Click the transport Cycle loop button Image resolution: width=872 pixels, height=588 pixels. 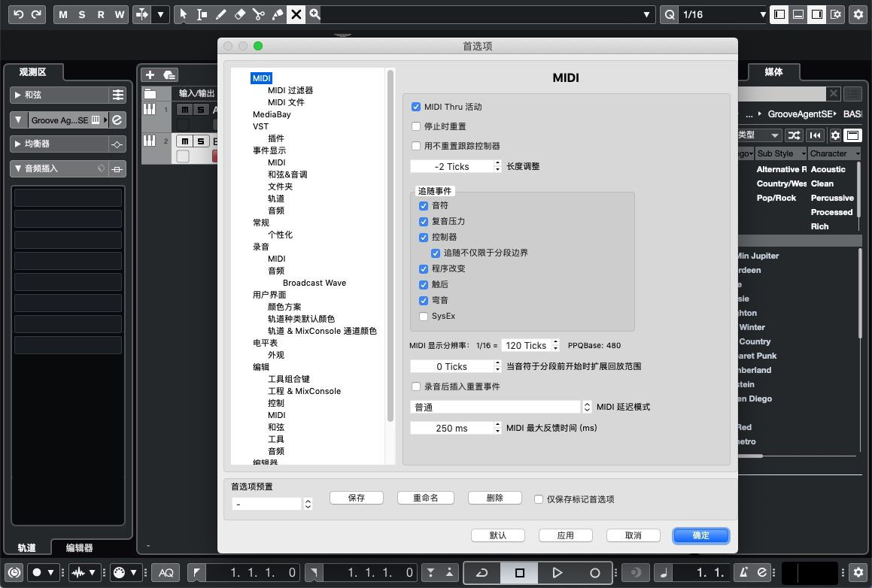pyautogui.click(x=482, y=572)
